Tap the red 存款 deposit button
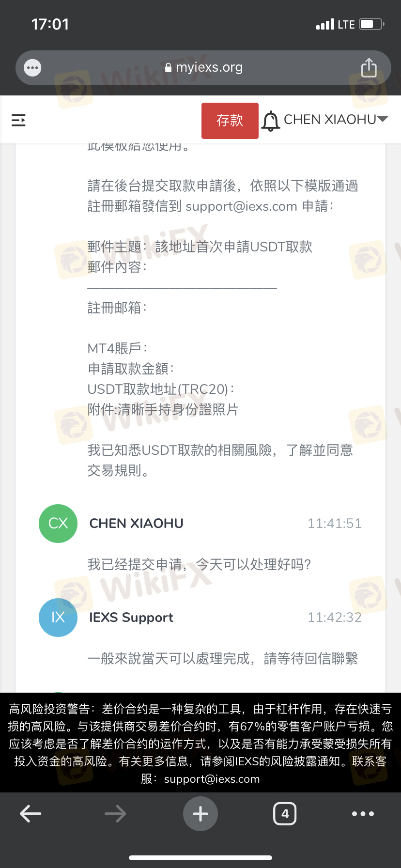401x868 pixels. [230, 121]
